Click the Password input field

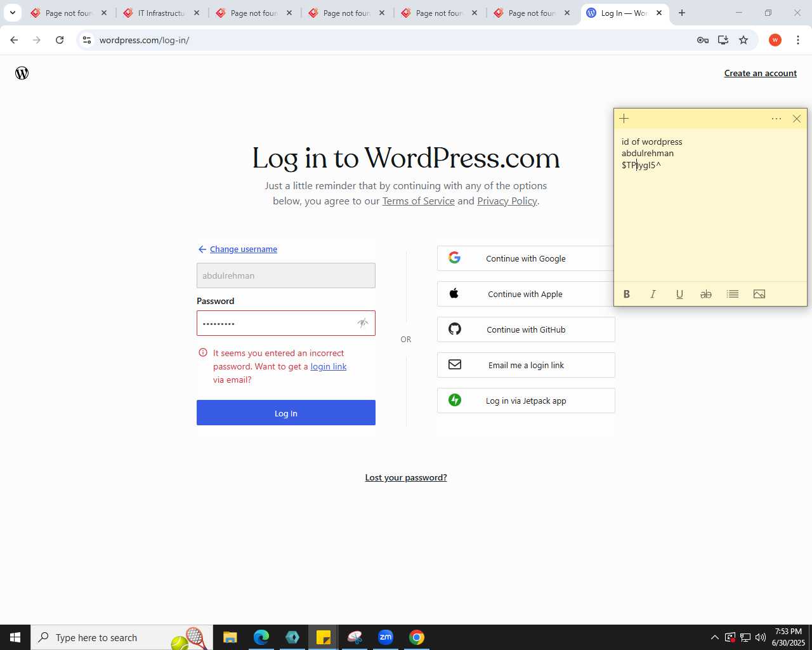point(286,323)
